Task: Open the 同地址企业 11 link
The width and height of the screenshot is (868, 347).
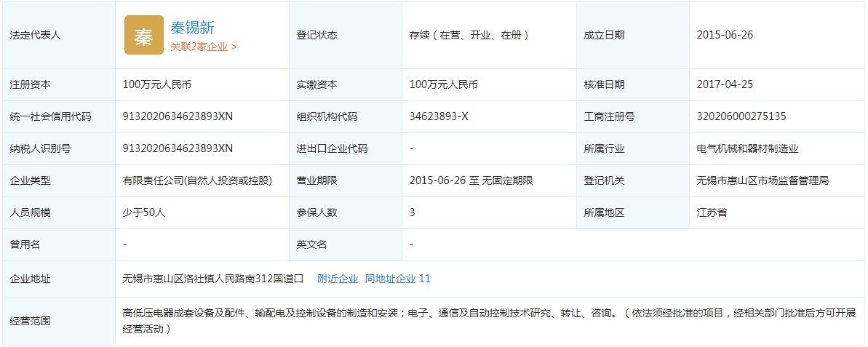Action: point(397,279)
